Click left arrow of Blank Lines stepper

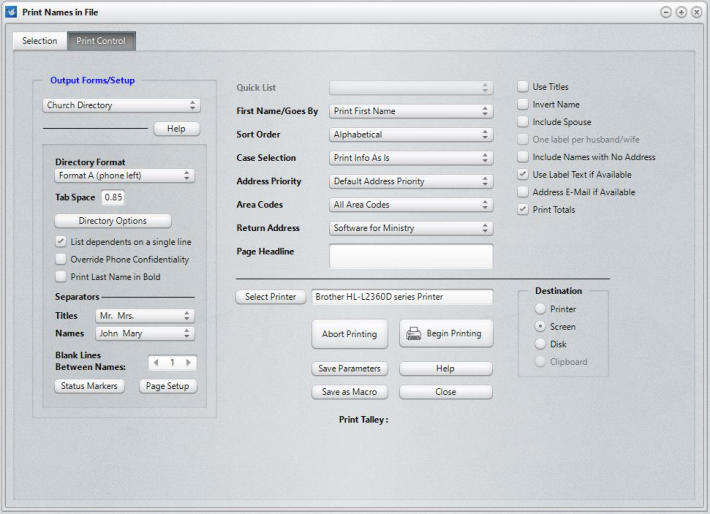156,363
